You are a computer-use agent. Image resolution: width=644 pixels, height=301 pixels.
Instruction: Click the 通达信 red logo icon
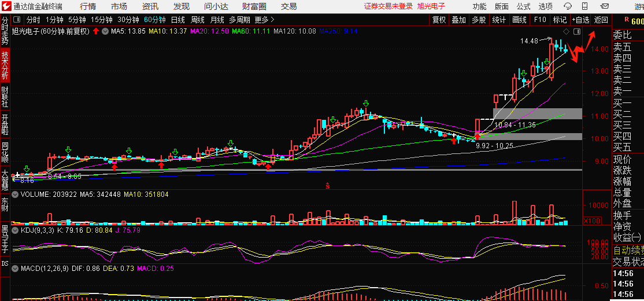tap(6, 6)
